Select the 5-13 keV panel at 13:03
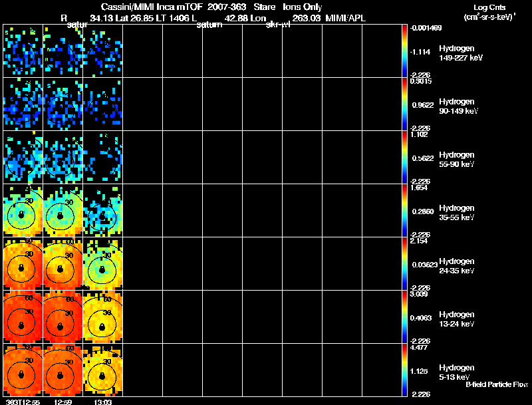 (103, 370)
